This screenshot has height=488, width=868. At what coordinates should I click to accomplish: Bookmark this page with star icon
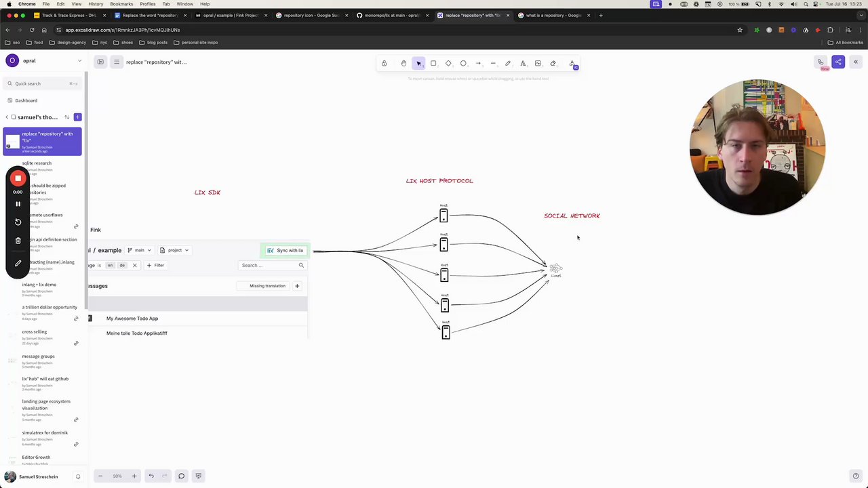pyautogui.click(x=740, y=30)
